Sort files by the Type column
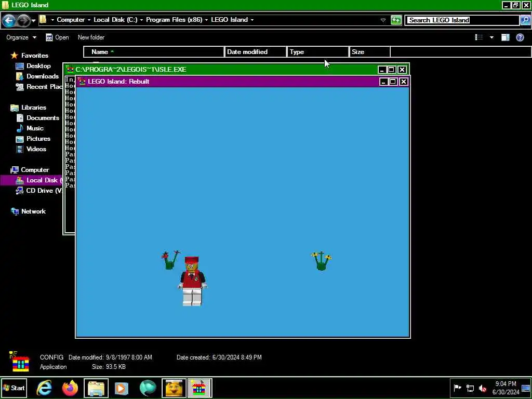The image size is (532, 399). tap(318, 52)
